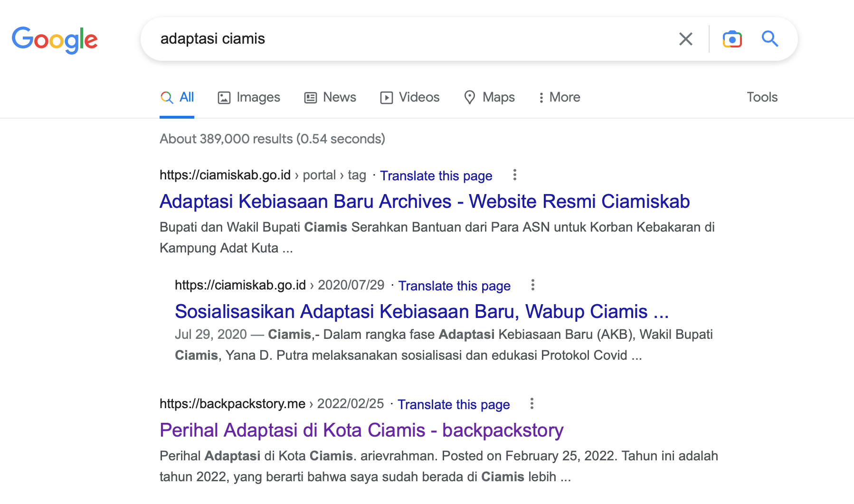Open options for ciamiskab portal tag result
854x504 pixels.
tap(514, 175)
